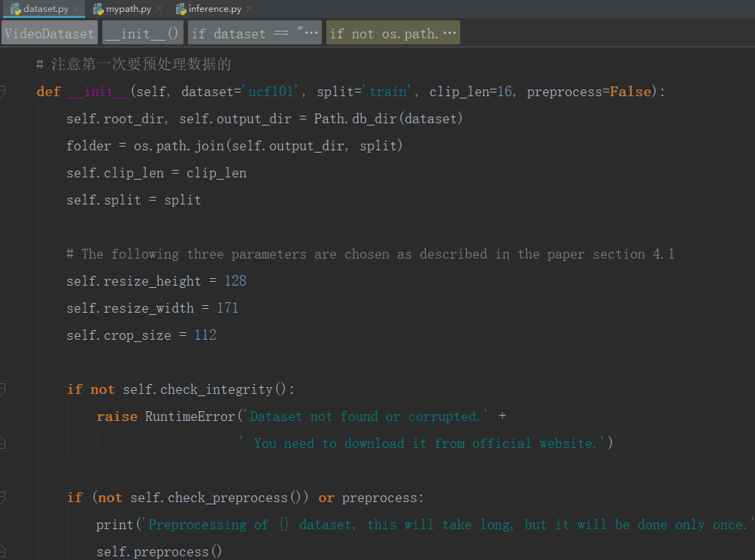Click 'Dataset not found or corrupted.' string
This screenshot has width=755, height=560.
pyautogui.click(x=365, y=416)
